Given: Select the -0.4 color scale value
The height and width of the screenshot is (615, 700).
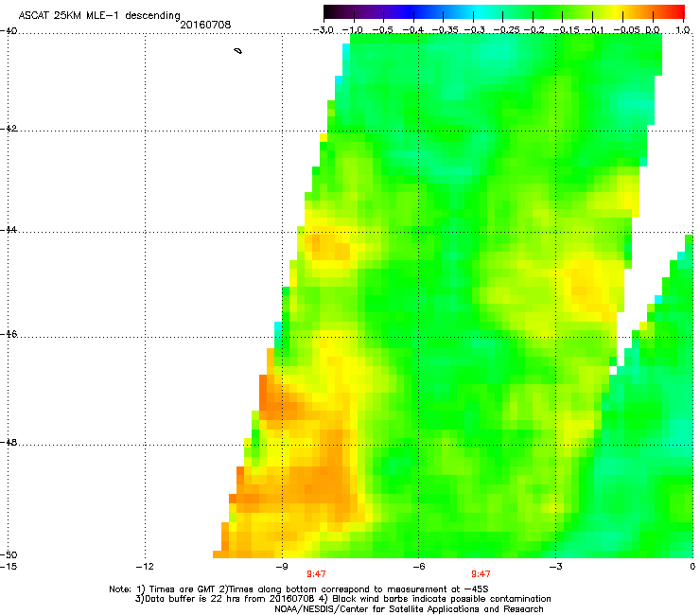Looking at the screenshot, I should (413, 30).
